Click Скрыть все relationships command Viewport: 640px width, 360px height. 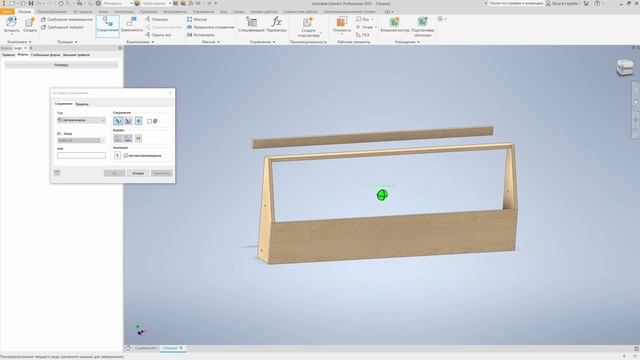(x=158, y=35)
